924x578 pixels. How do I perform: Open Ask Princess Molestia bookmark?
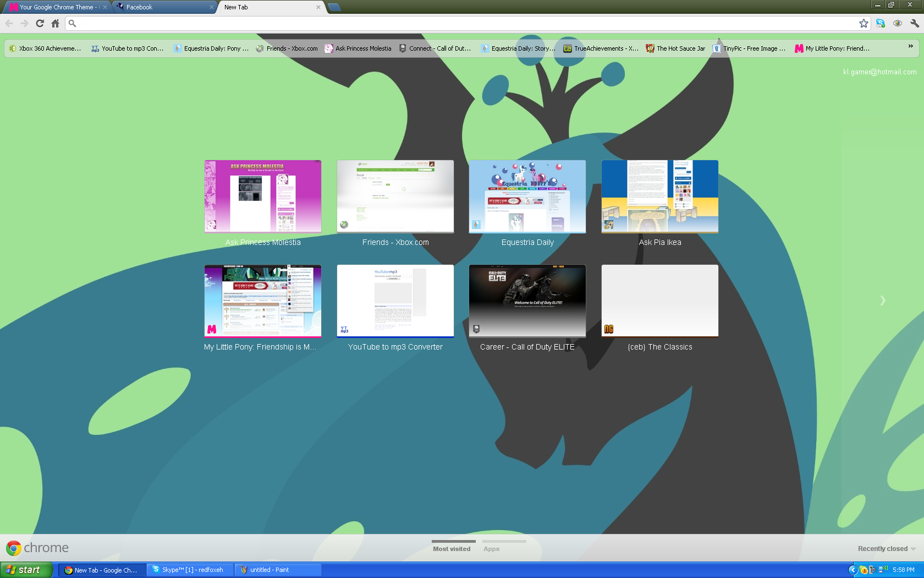pyautogui.click(x=358, y=48)
